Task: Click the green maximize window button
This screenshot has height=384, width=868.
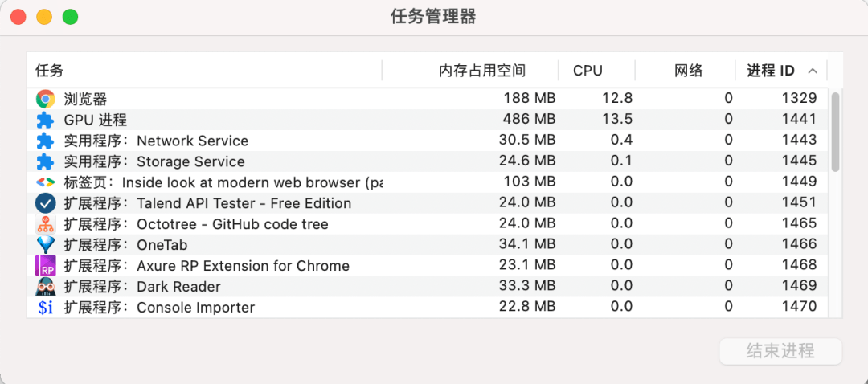Action: [70, 17]
